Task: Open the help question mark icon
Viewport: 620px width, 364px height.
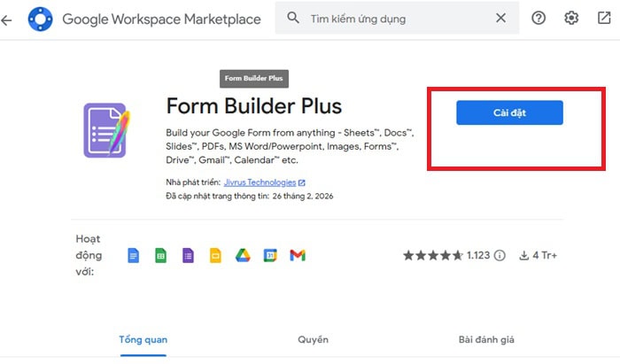Action: [539, 19]
